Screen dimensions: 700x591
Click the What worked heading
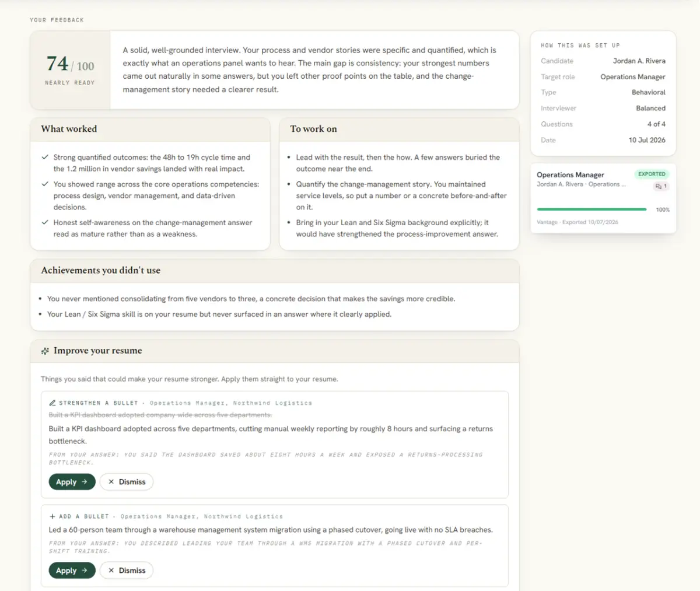point(69,129)
